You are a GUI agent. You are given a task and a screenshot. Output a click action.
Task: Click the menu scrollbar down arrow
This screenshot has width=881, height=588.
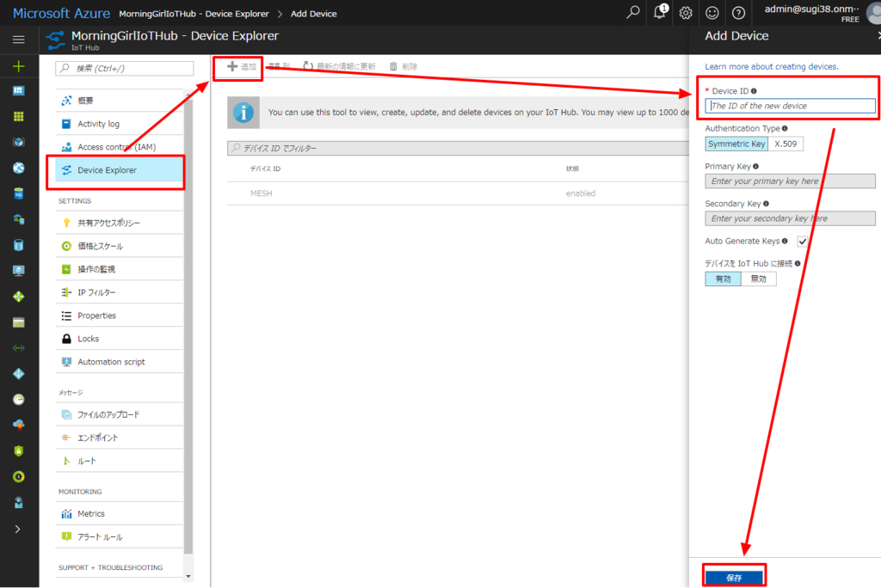pyautogui.click(x=188, y=576)
